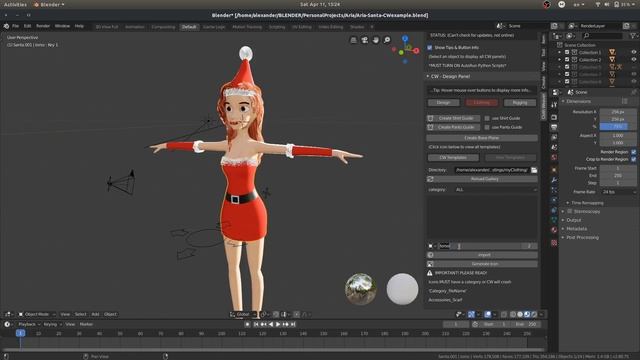Viewport: 640px width, 360px height.
Task: Toggle the Render Region checkbox
Action: click(633, 152)
